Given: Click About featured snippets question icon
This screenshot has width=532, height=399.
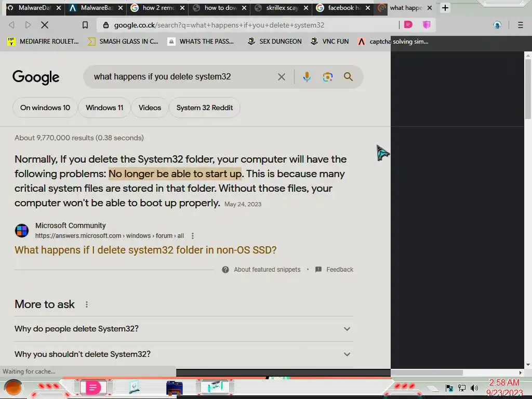Looking at the screenshot, I should (x=225, y=270).
